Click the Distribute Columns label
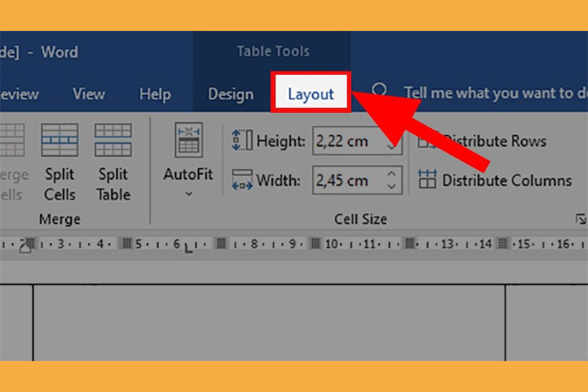The width and height of the screenshot is (588, 392). click(507, 180)
